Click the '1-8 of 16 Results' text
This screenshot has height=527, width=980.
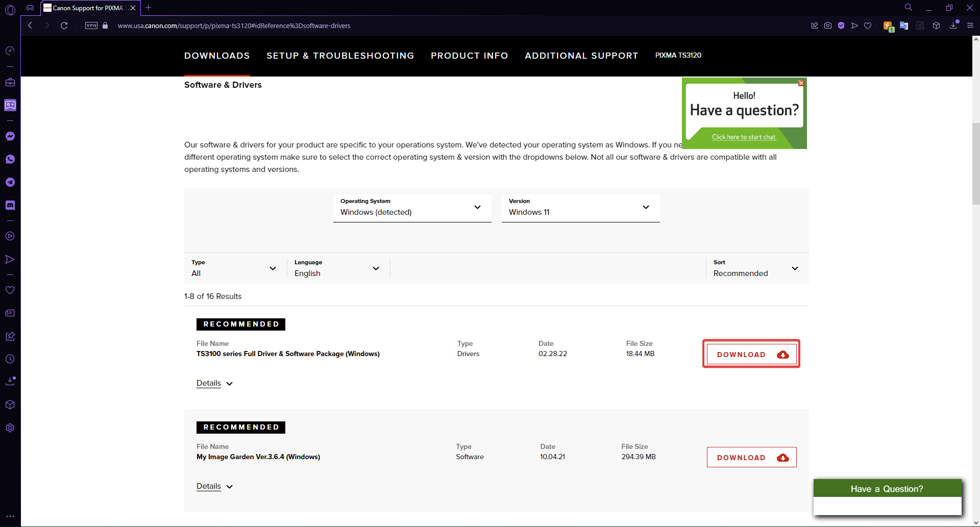tap(213, 296)
